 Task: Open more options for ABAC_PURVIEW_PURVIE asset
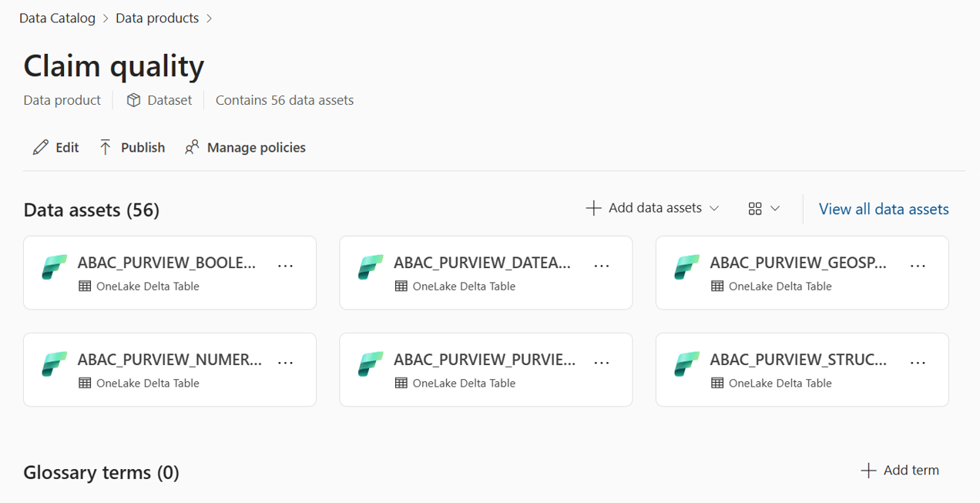pos(602,362)
